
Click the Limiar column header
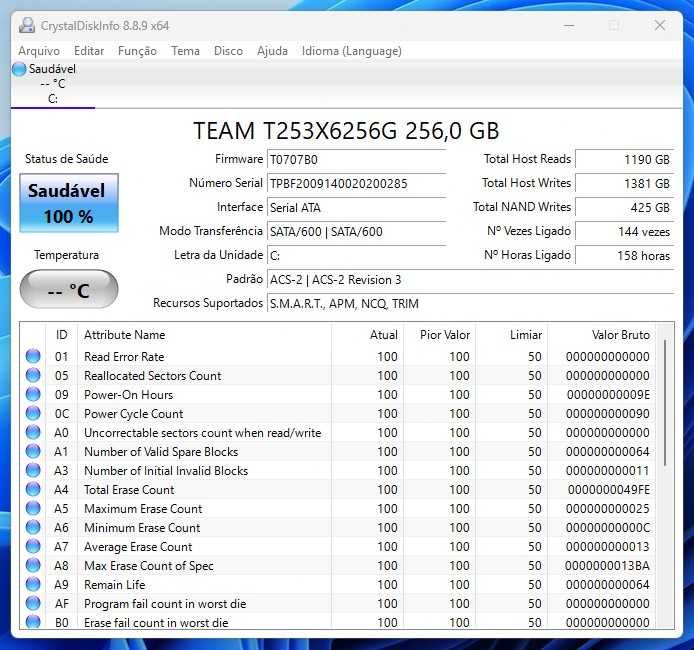tap(512, 335)
